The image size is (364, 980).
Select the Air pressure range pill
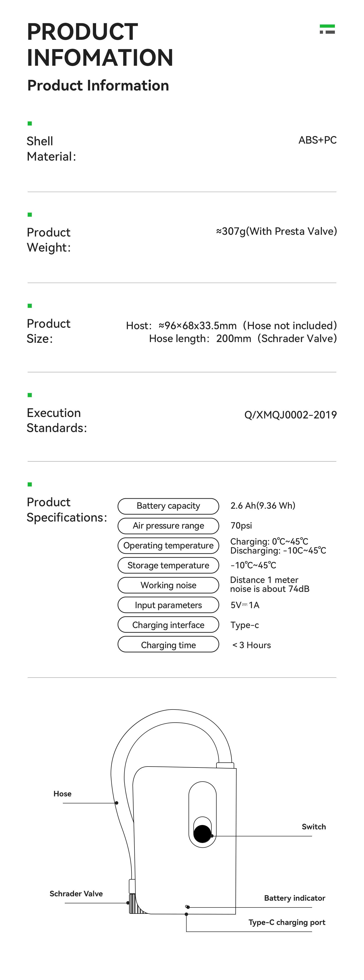tap(168, 526)
